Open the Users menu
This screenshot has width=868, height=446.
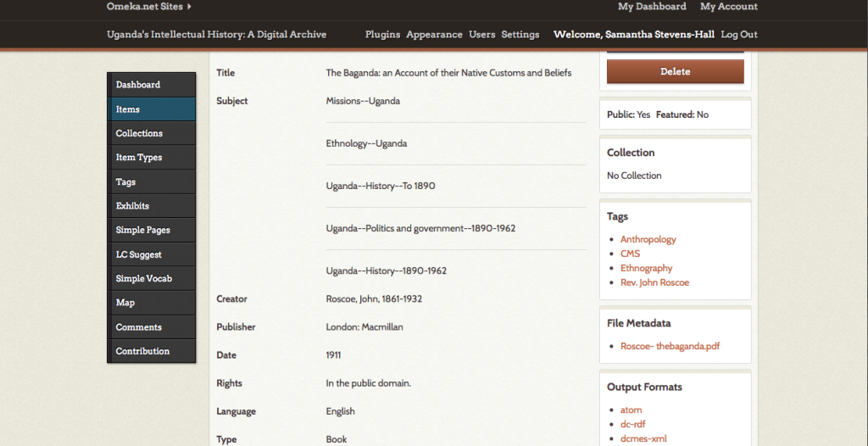point(481,35)
